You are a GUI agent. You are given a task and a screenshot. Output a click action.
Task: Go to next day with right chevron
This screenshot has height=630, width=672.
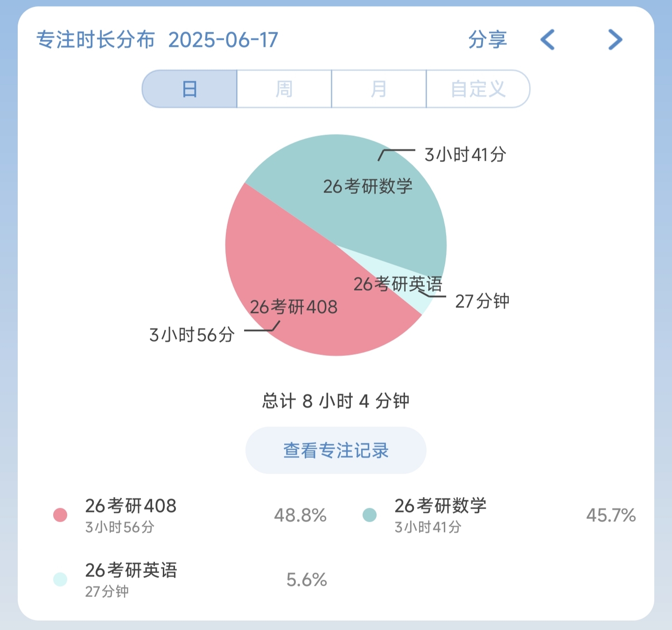point(615,40)
